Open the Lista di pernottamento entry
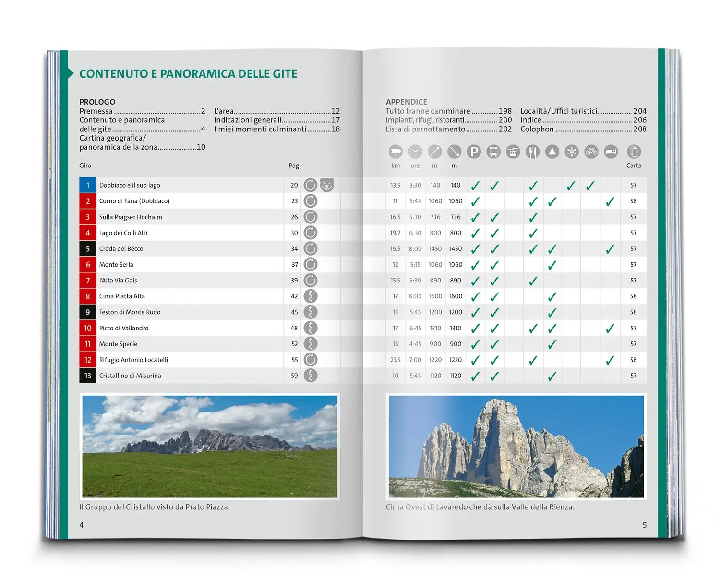 coord(449,129)
